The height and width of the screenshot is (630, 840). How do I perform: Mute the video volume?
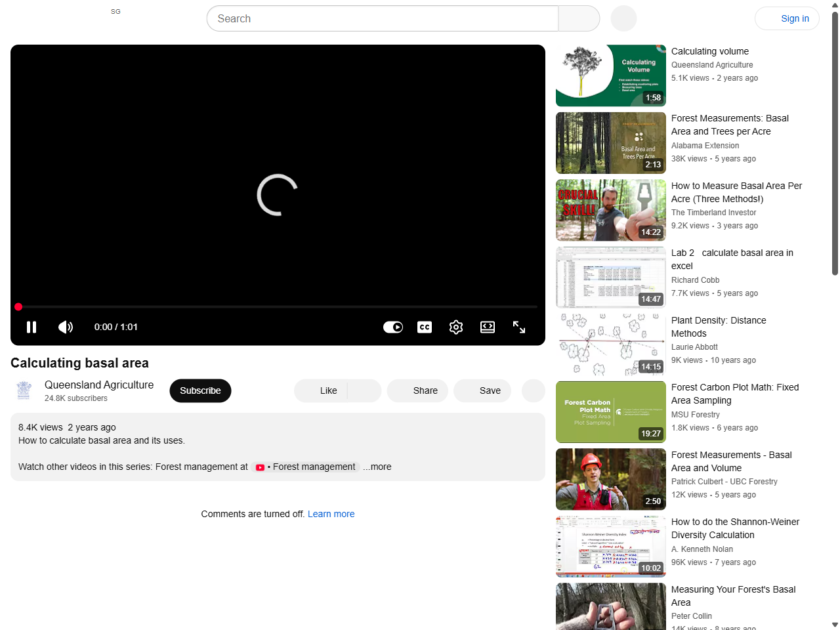pyautogui.click(x=65, y=327)
